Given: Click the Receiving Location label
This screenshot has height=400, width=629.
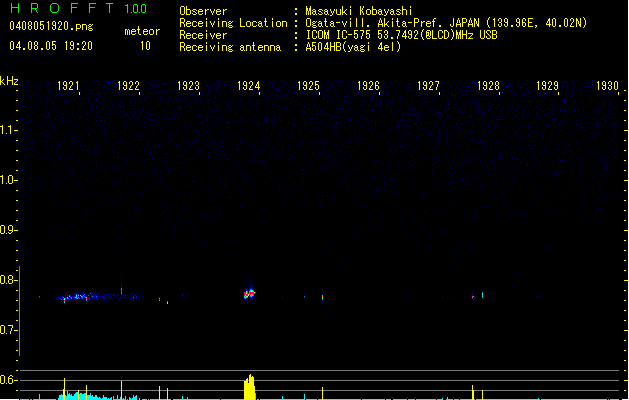Looking at the screenshot, I should point(233,23).
